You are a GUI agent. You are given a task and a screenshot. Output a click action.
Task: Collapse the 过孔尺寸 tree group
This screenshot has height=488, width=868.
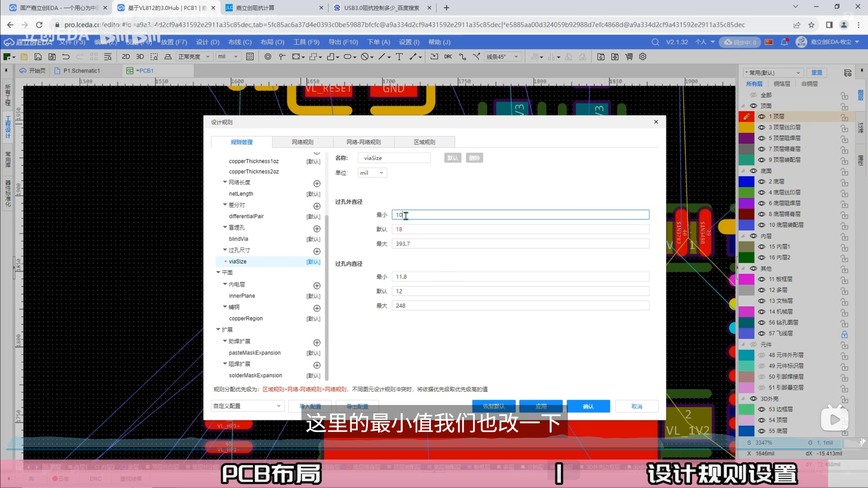pyautogui.click(x=225, y=250)
